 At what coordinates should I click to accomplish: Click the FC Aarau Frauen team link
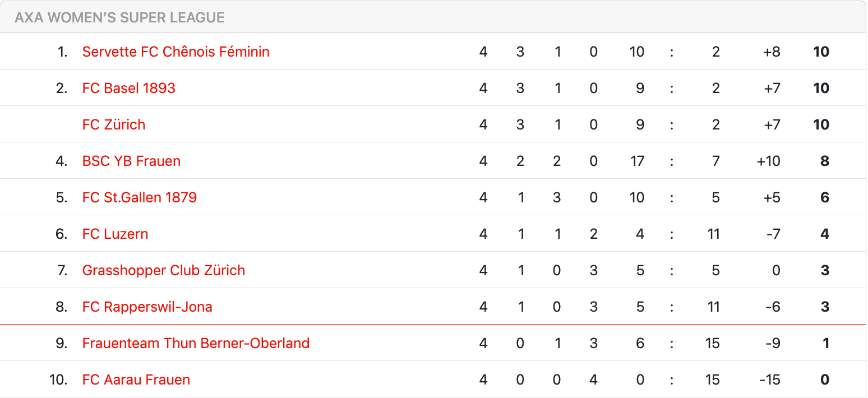136,380
